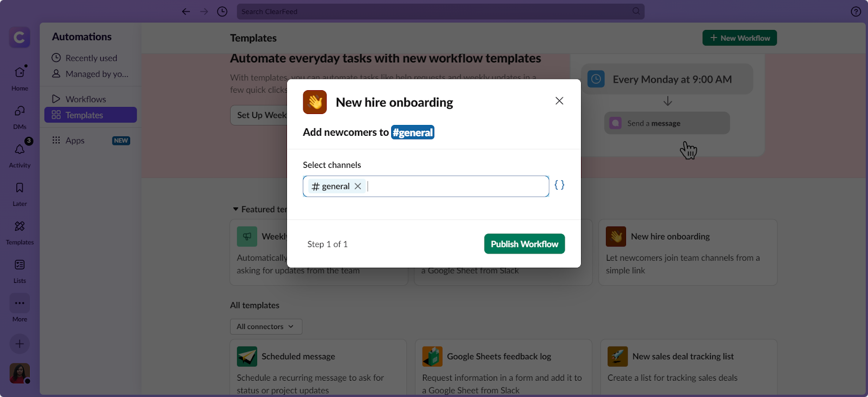
Task: Open the user profile avatar
Action: 20,373
